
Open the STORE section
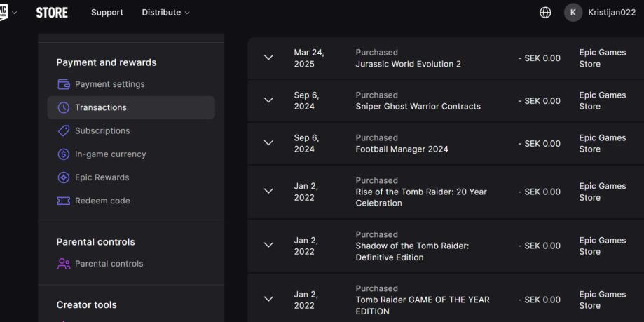52,13
